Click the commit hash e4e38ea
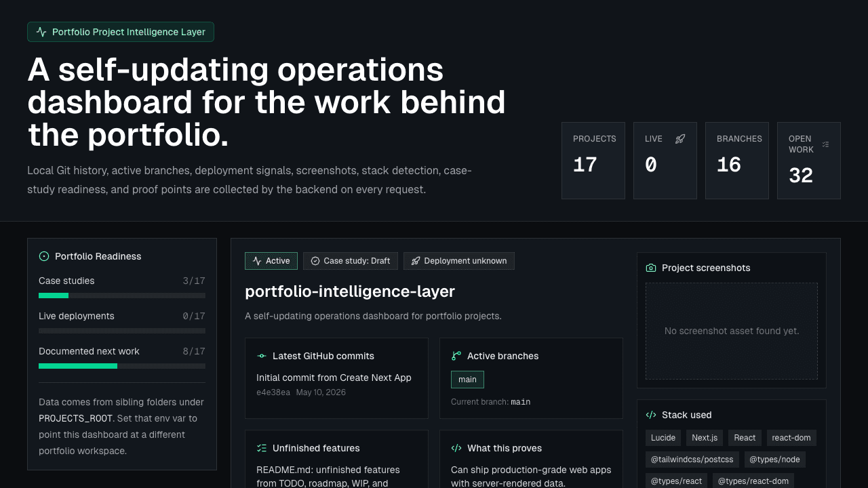The image size is (868, 488). click(x=273, y=392)
